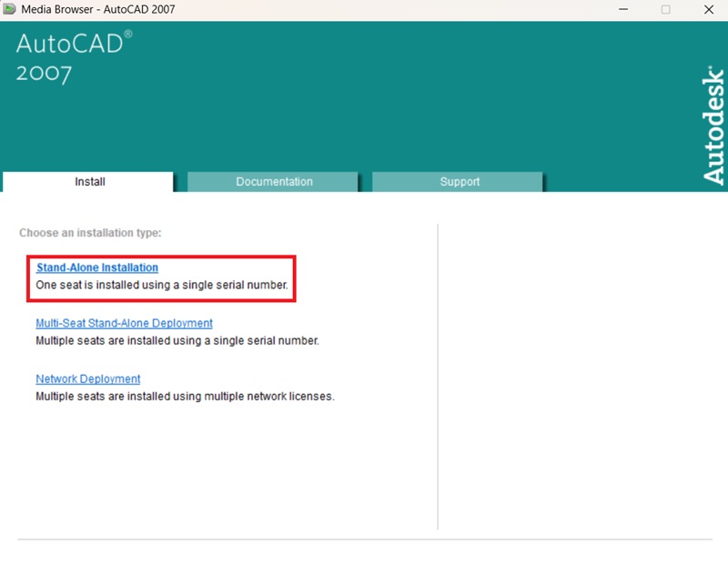Switch to the Install tab
This screenshot has width=728, height=564.
click(x=89, y=182)
